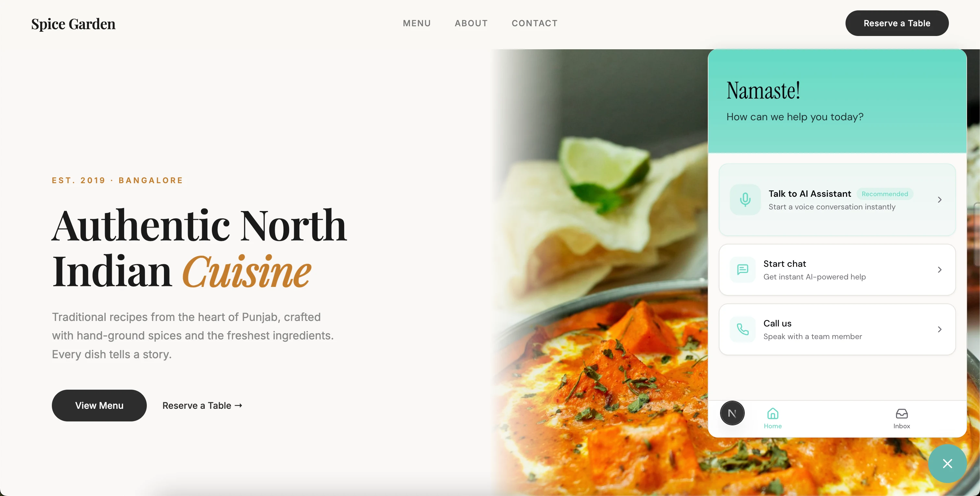This screenshot has height=496, width=980.
Task: Expand Talk to AI Assistant chevron
Action: 940,199
